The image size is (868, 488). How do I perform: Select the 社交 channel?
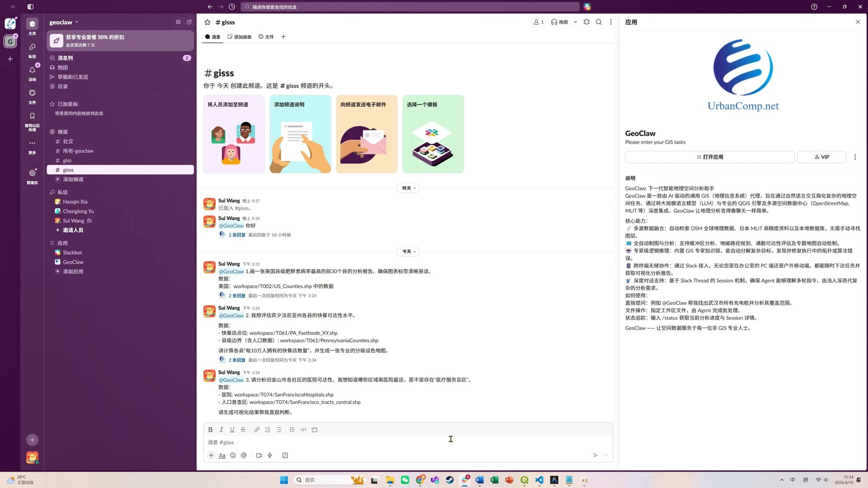(x=120, y=142)
